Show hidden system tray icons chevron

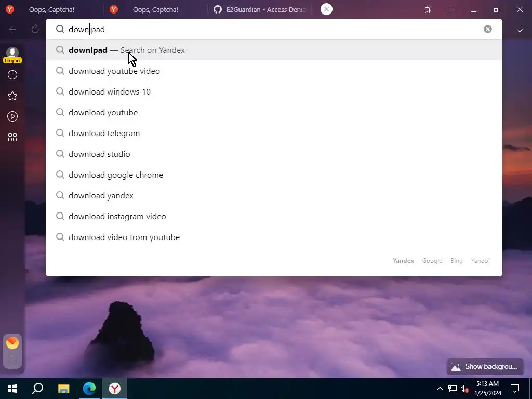[440, 389]
